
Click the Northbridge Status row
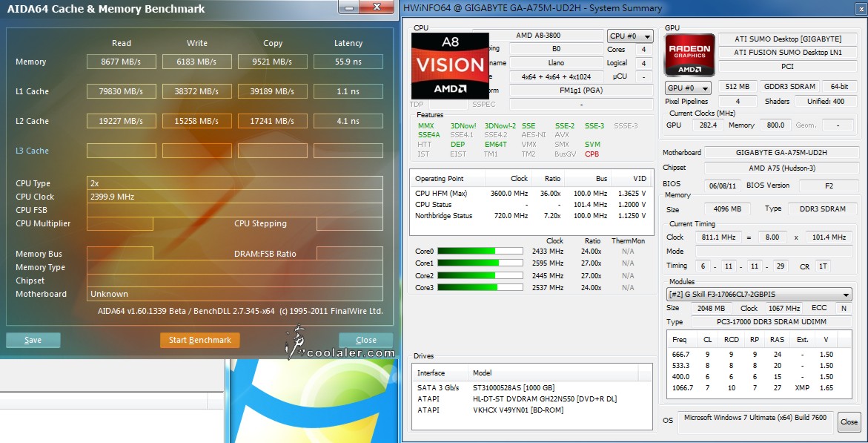click(x=530, y=216)
